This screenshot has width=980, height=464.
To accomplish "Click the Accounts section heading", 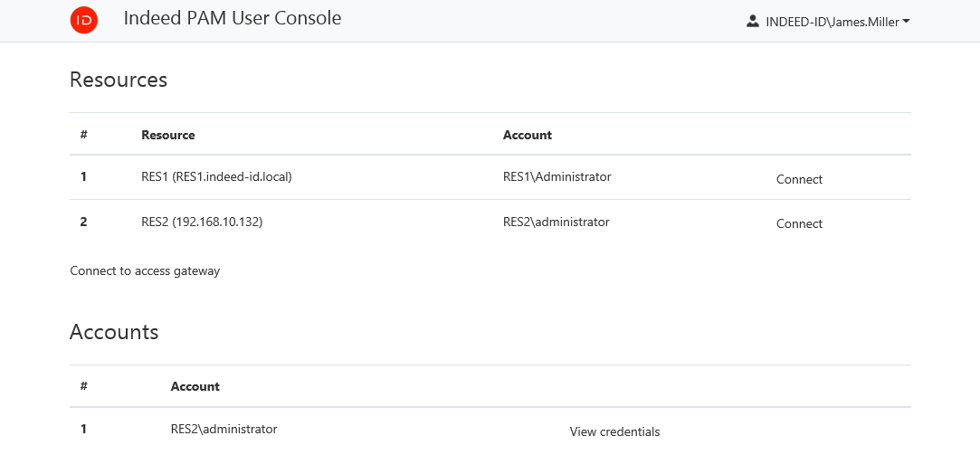I will (114, 332).
